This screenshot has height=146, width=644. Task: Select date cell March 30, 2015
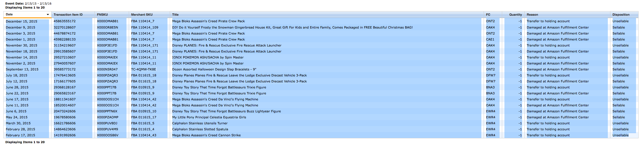coord(18,123)
